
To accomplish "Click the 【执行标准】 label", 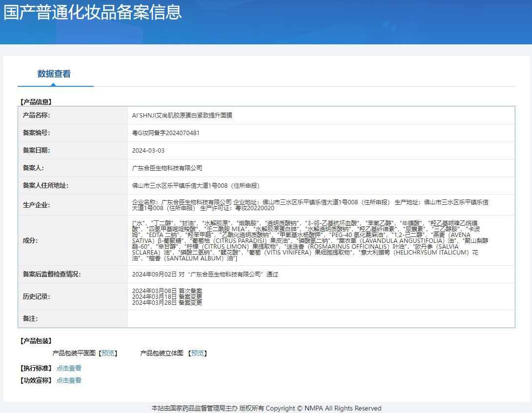I will click(36, 368).
